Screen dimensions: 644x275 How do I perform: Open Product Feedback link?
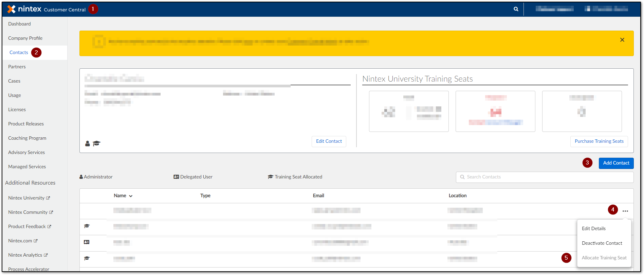[27, 226]
